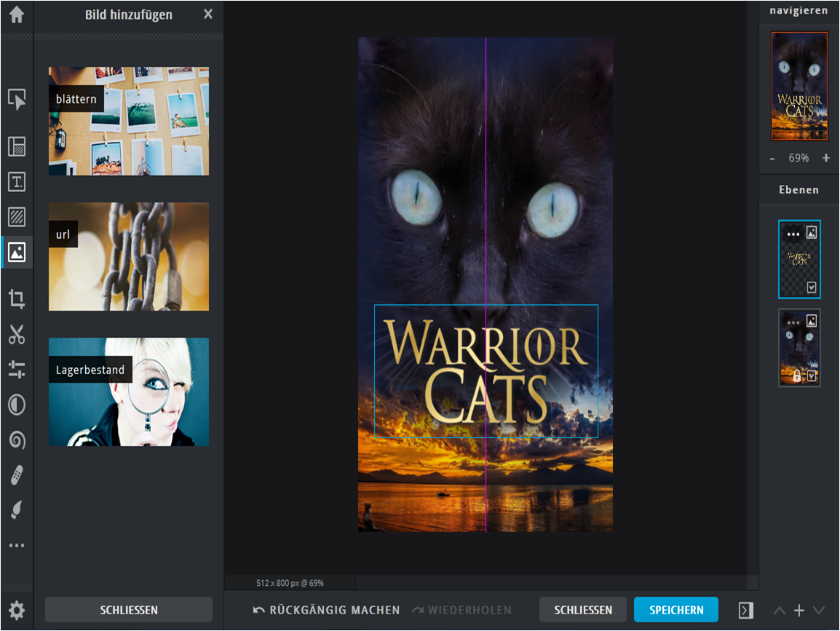Select the Add Image tool icon
Viewport: 840px width, 631px height.
(x=17, y=252)
